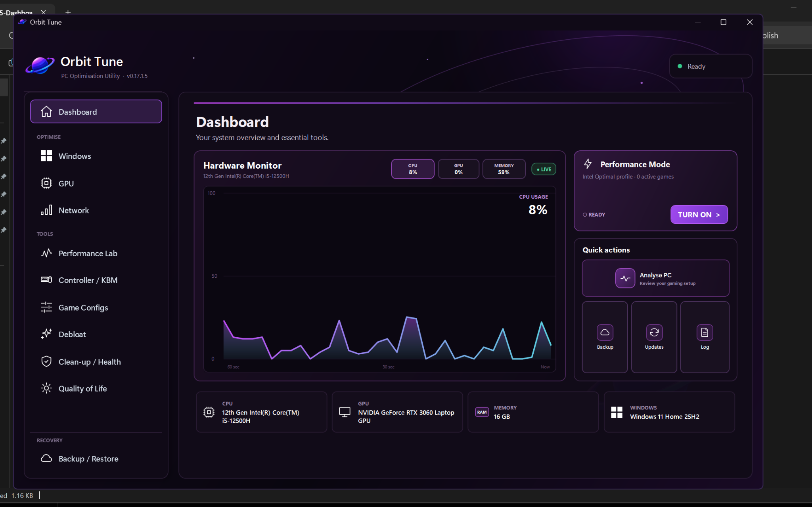Select the MEMORY 59% monitor chip
Image resolution: width=812 pixels, height=507 pixels.
pos(504,169)
